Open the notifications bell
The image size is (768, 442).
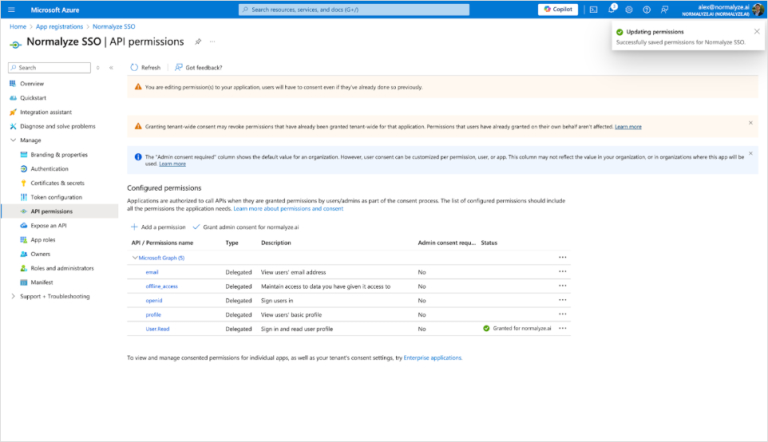tap(611, 9)
